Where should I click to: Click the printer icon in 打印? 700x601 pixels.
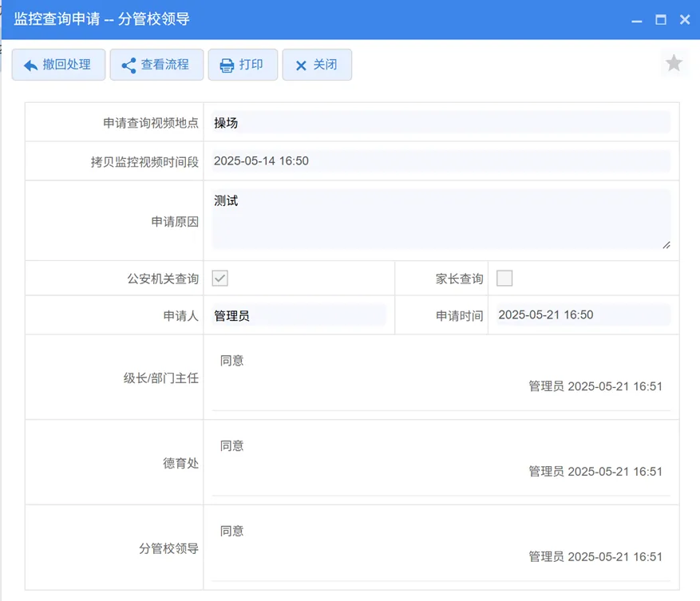[227, 65]
